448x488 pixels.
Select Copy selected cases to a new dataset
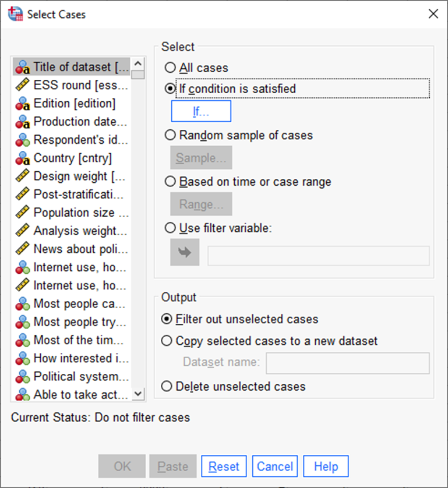tap(167, 341)
